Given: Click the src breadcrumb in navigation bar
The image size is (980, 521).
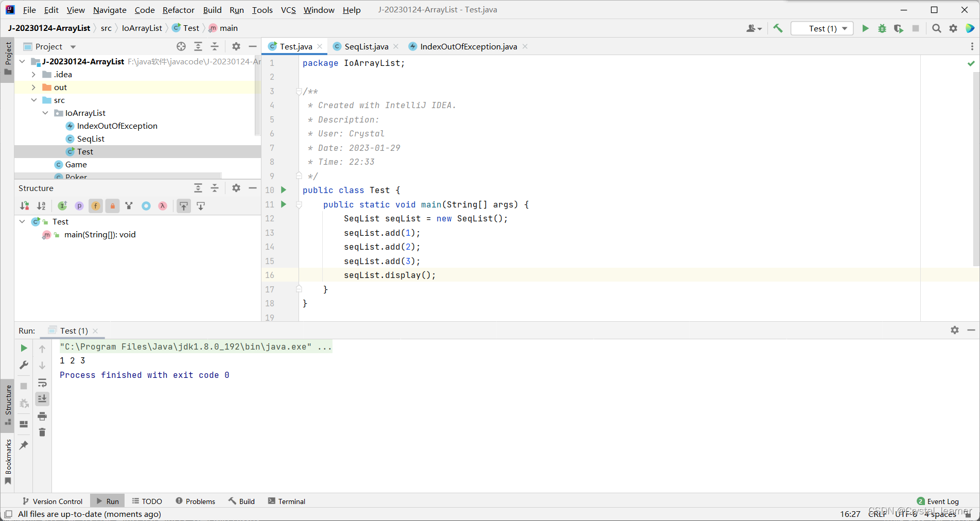Looking at the screenshot, I should (106, 28).
